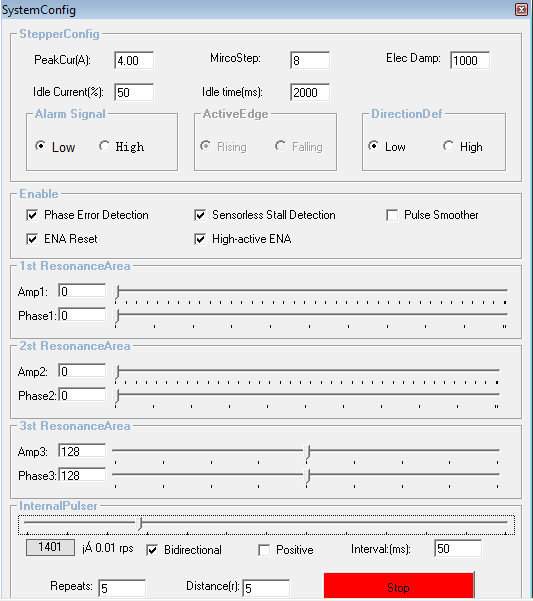Image resolution: width=533 pixels, height=601 pixels.
Task: Click the 1st ResonanceArea group label
Action: tap(75, 266)
